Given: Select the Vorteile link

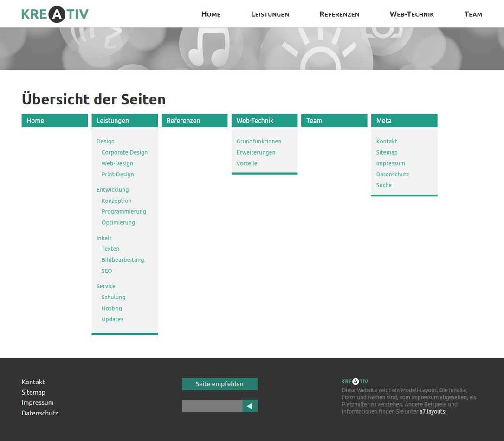Looking at the screenshot, I should (246, 163).
